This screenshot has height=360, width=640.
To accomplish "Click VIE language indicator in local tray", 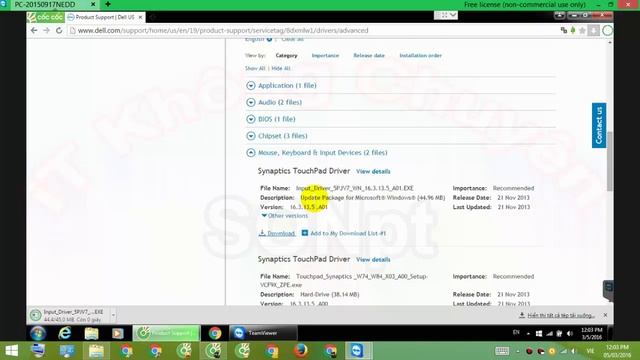I will click(x=590, y=351).
